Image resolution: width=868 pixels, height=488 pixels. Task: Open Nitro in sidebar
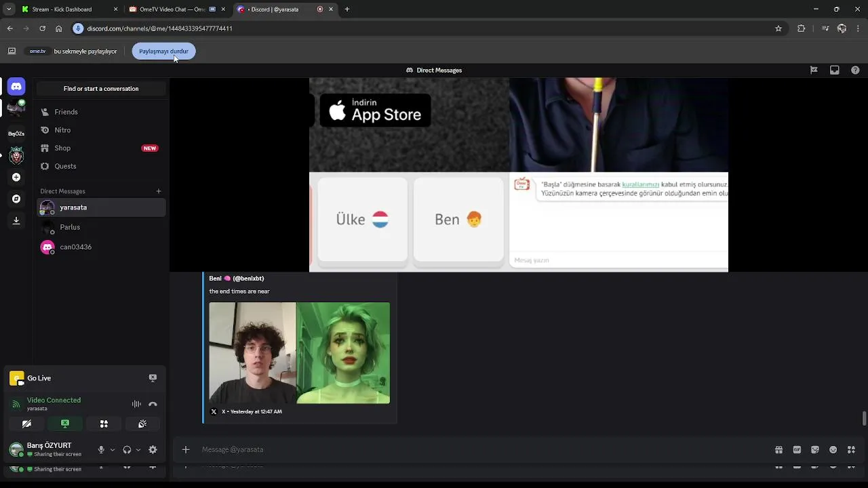(101, 130)
